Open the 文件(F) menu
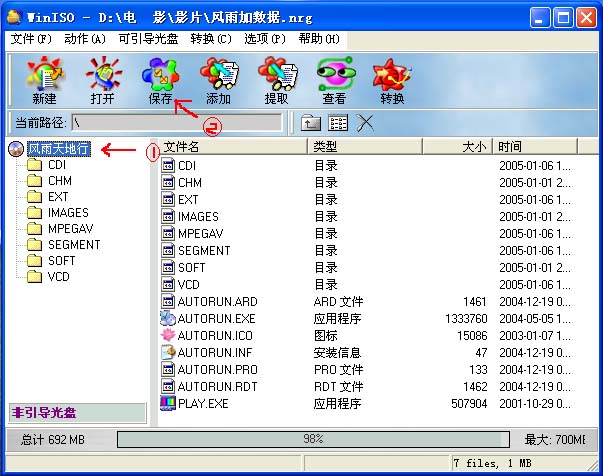Image resolution: width=603 pixels, height=476 pixels. point(31,39)
